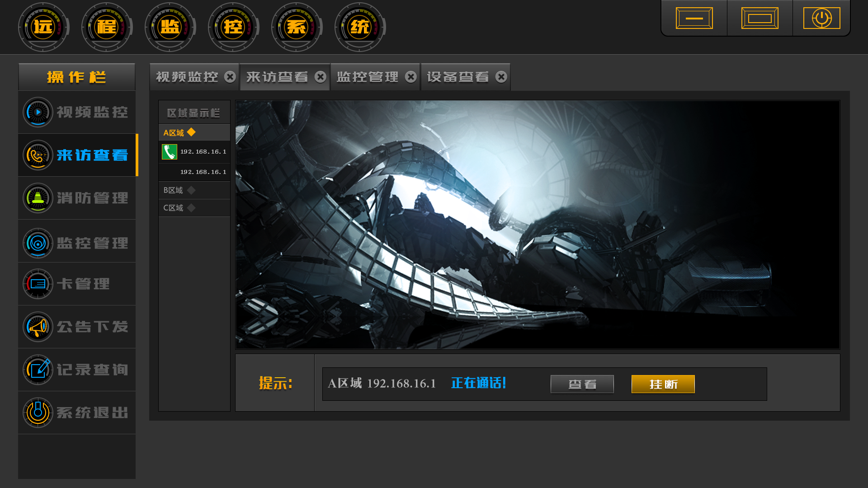Select A区域 in the region list

pos(194,132)
